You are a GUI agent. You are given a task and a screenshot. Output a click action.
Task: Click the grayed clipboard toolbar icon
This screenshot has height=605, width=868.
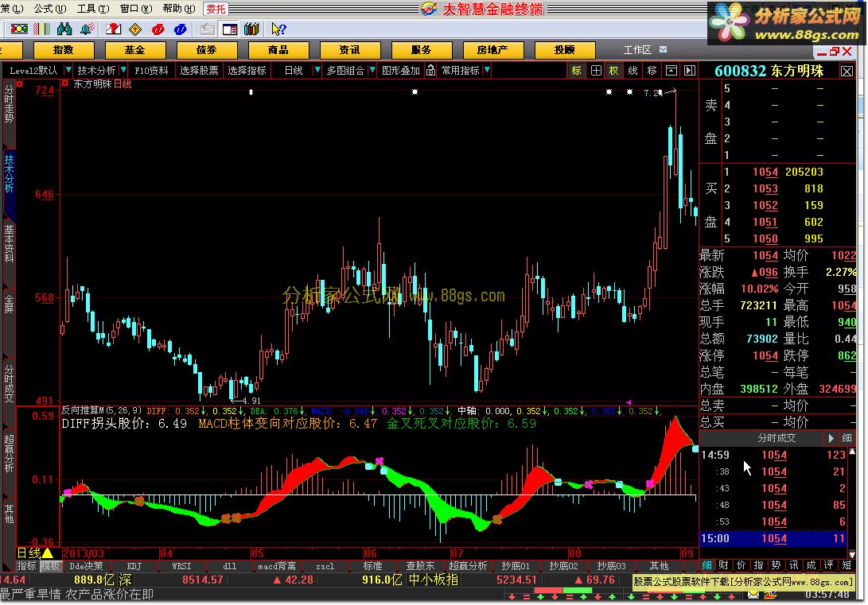pos(207,29)
